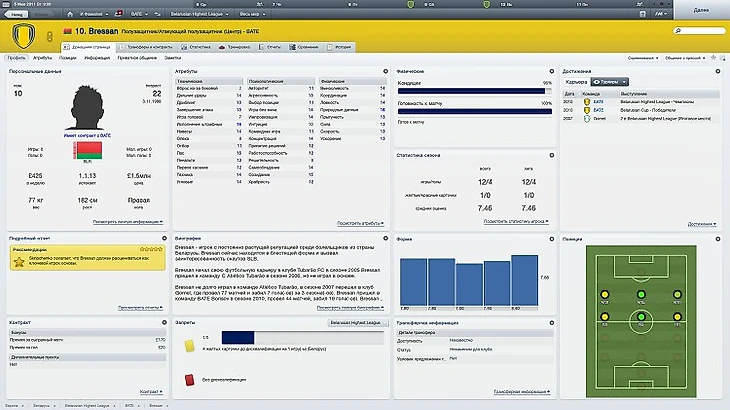Click the lightbulb icon in scout report
The height and width of the screenshot is (410, 730).
coord(20,263)
